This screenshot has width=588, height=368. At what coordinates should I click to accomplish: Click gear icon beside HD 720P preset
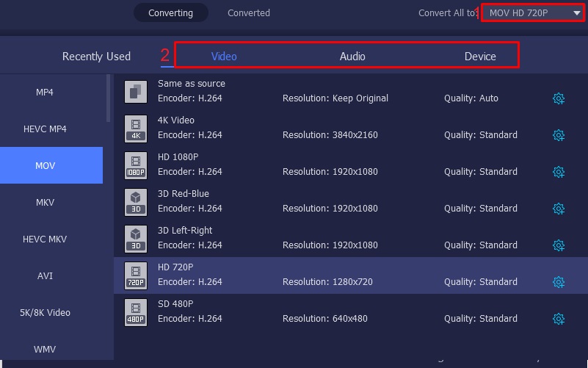(559, 282)
